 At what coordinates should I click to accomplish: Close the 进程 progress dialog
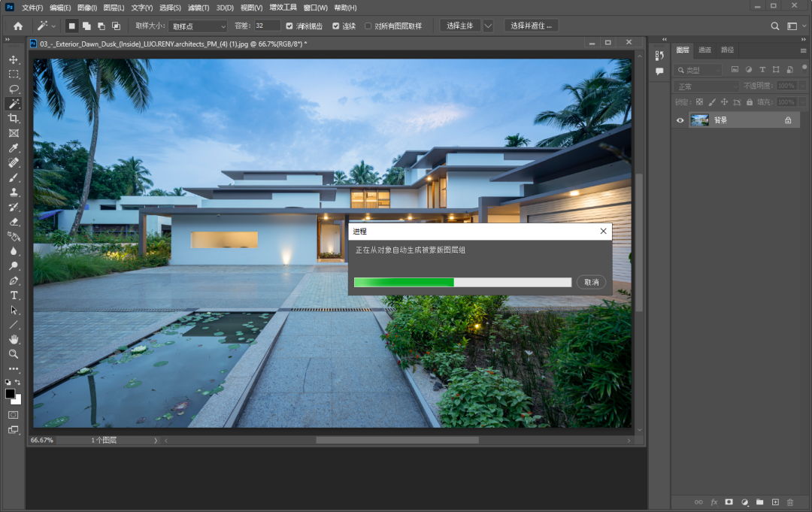[x=603, y=232]
